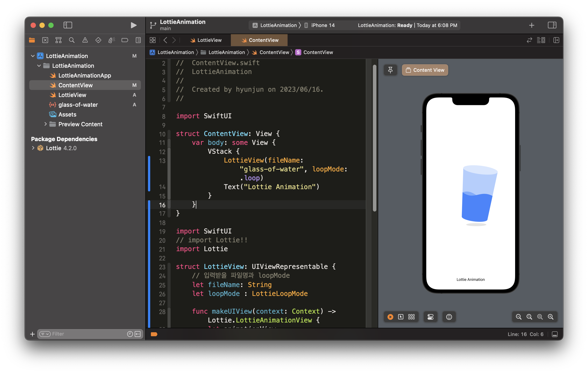The width and height of the screenshot is (588, 373).
Task: Pin the preview with pin icon
Action: coord(390,70)
